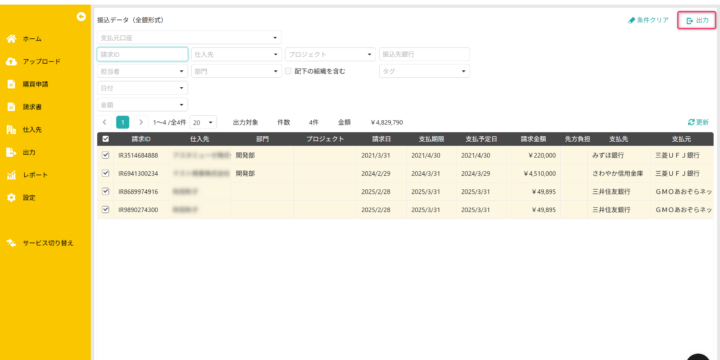Image resolution: width=720 pixels, height=360 pixels.
Task: Toggle the select-all header checkbox
Action: point(106,139)
